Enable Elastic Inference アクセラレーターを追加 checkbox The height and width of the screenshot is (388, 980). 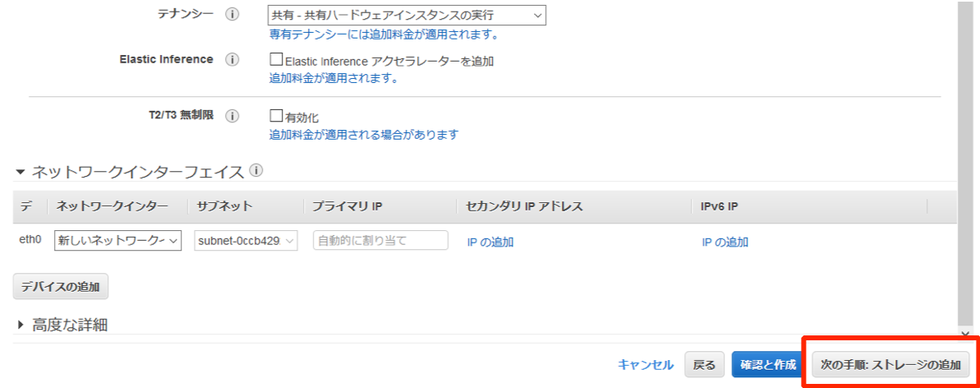(276, 59)
